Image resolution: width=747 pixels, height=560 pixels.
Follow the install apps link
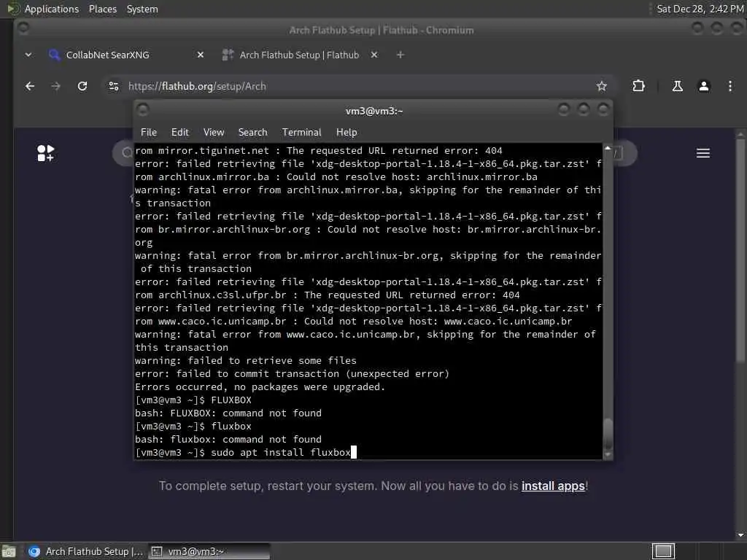(x=553, y=486)
